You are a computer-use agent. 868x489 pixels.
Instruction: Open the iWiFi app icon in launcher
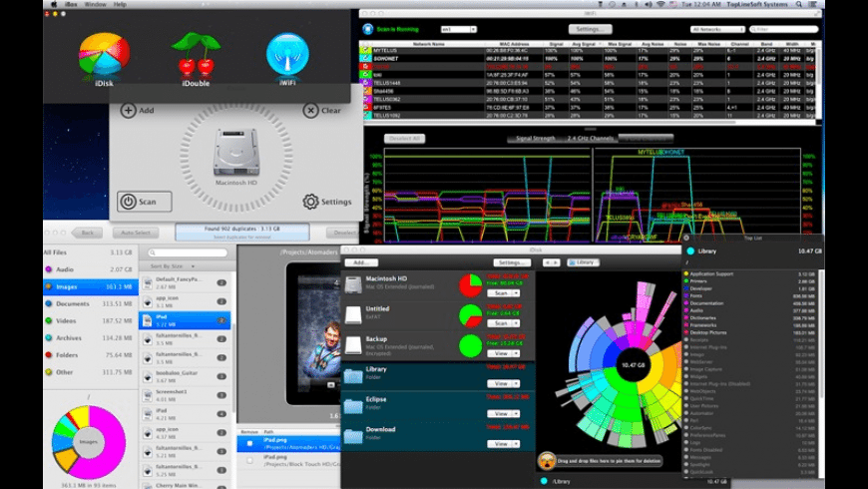(287, 55)
